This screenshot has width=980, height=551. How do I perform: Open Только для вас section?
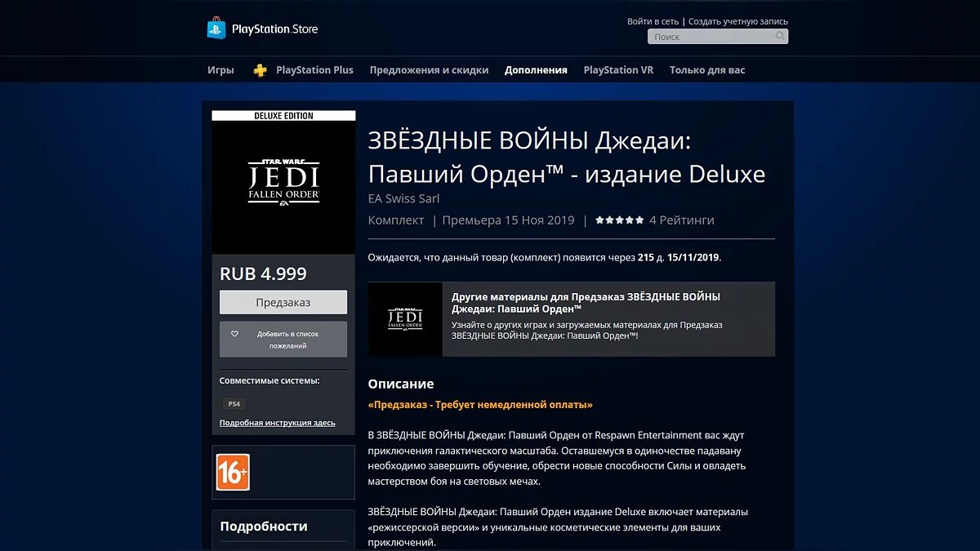click(x=707, y=70)
